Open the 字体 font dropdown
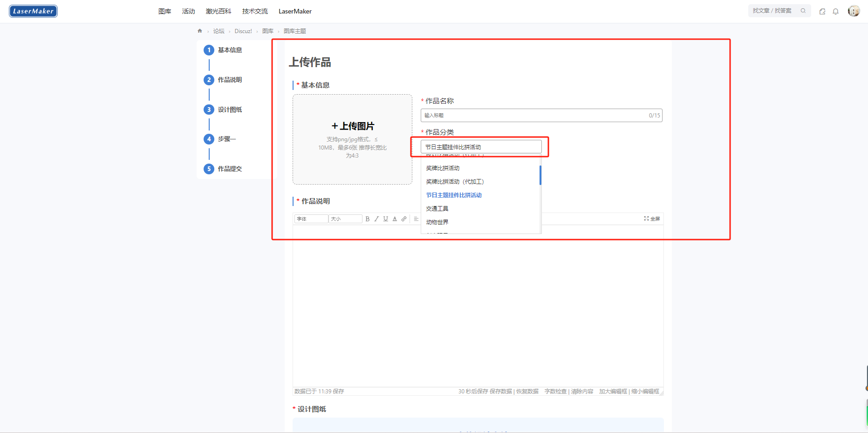This screenshot has height=433, width=868. pos(311,219)
